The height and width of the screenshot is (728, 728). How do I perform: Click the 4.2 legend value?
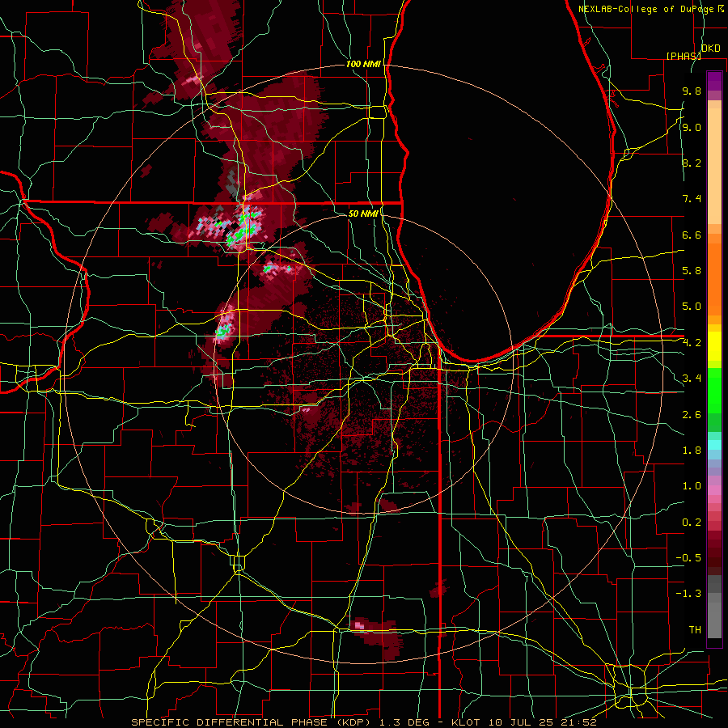coord(692,343)
